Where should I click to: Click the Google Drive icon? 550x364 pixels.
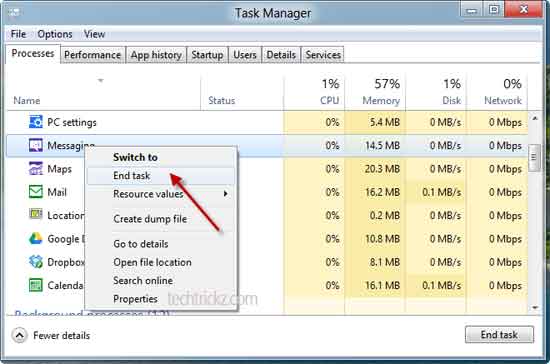click(x=35, y=238)
